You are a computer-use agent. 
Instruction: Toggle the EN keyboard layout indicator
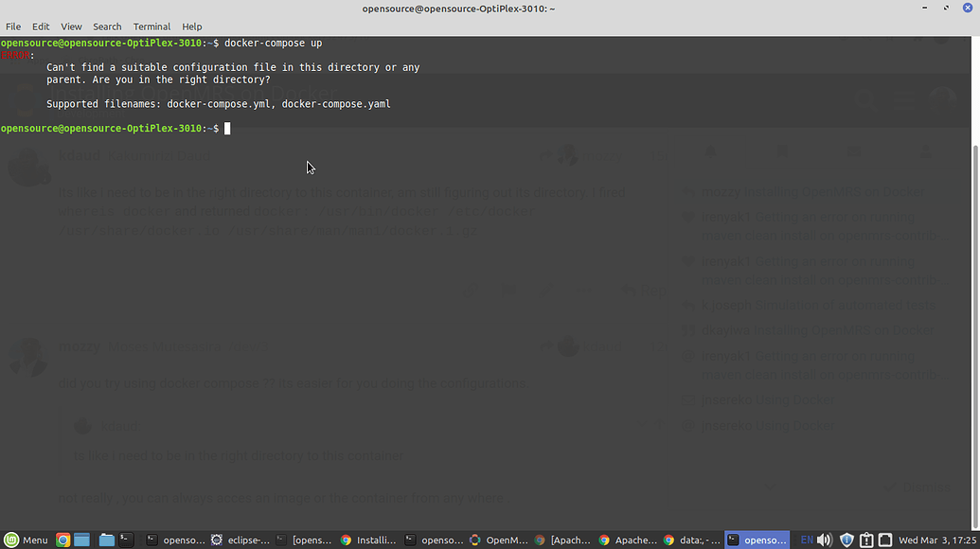[x=808, y=540]
